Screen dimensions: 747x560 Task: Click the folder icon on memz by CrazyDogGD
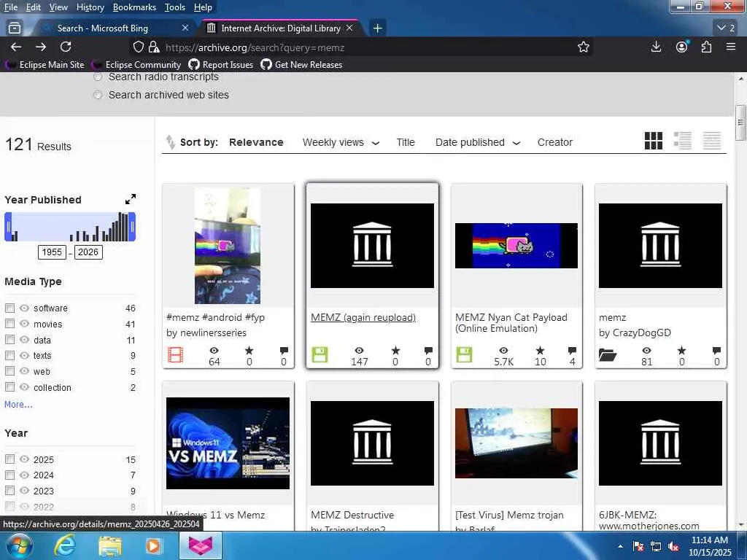pyautogui.click(x=608, y=355)
